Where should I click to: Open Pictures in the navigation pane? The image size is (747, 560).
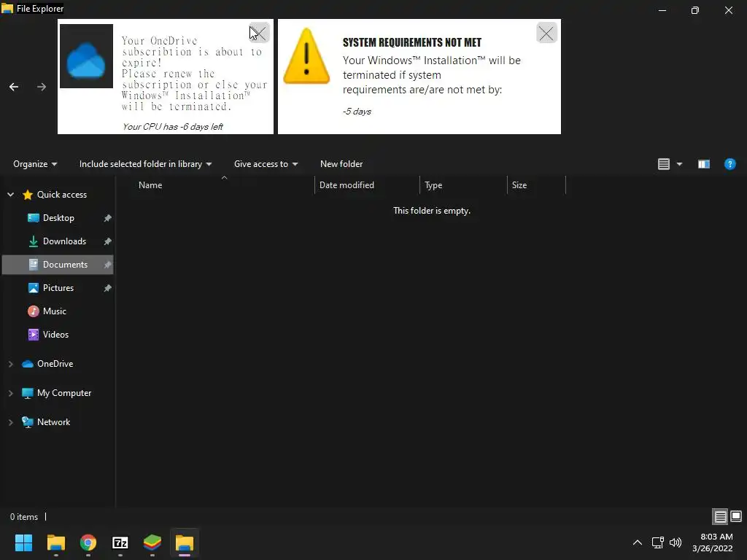click(x=58, y=287)
